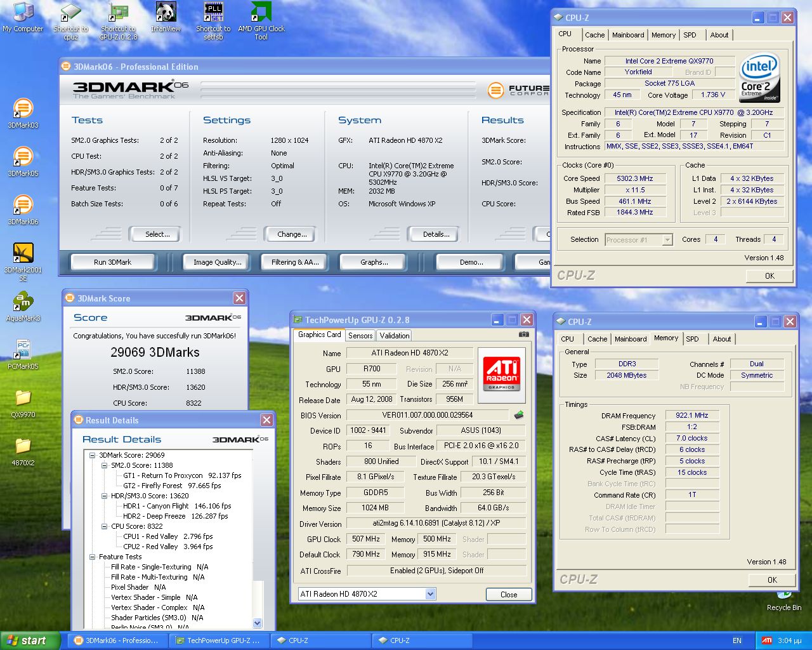Switch to TechPowerUp GPU-Z taskbar button
This screenshot has height=650, width=812.
pos(219,640)
